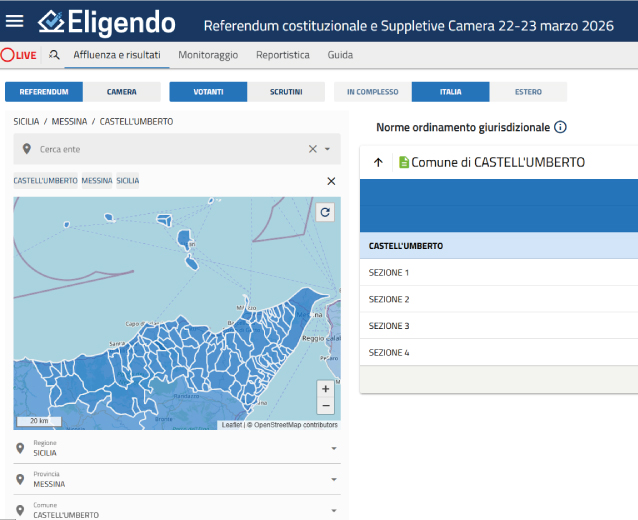Click MESSINA in the breadcrumb path
This screenshot has height=520, width=638.
68,121
